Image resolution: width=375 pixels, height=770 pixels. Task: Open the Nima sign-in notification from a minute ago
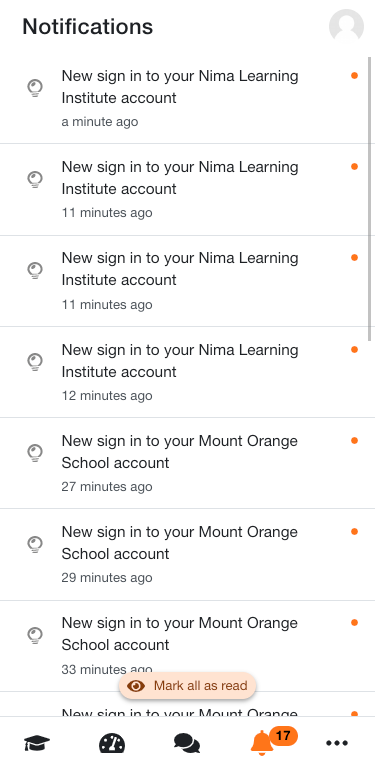(188, 99)
